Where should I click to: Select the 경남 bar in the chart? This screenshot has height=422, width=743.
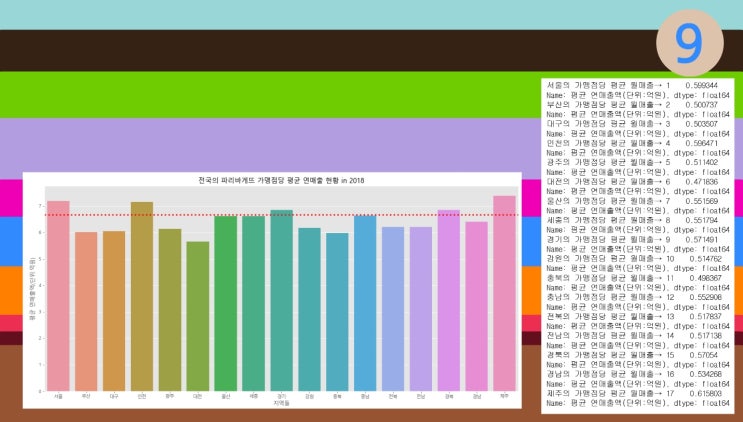[477, 306]
